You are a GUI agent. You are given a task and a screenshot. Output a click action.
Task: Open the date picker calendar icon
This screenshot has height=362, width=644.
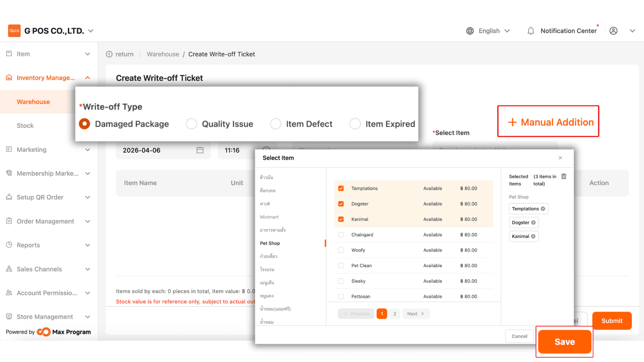point(200,150)
